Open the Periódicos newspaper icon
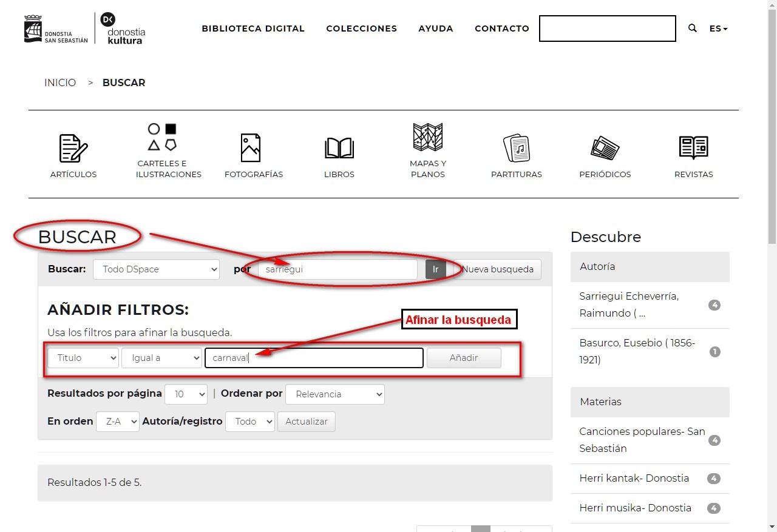The height and width of the screenshot is (532, 777). [x=605, y=148]
